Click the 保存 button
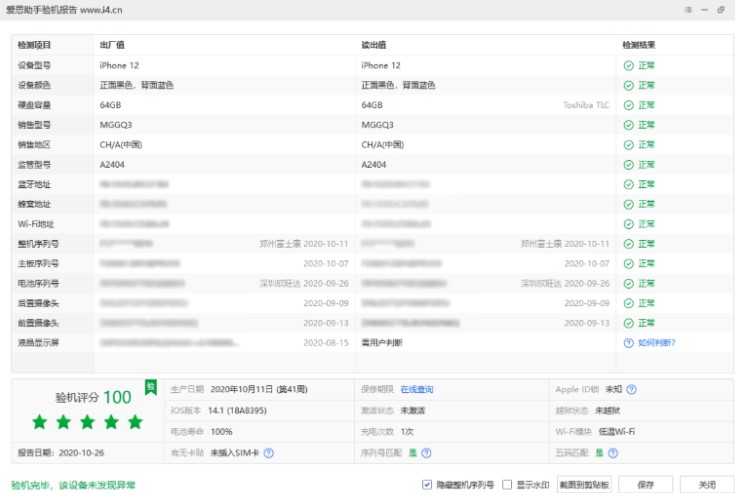The height and width of the screenshot is (493, 735). click(645, 485)
